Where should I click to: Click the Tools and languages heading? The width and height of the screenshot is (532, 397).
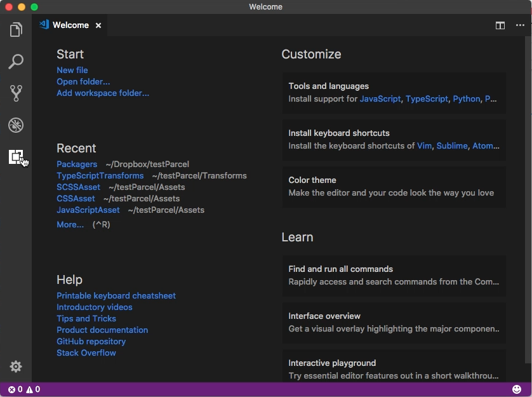click(328, 86)
